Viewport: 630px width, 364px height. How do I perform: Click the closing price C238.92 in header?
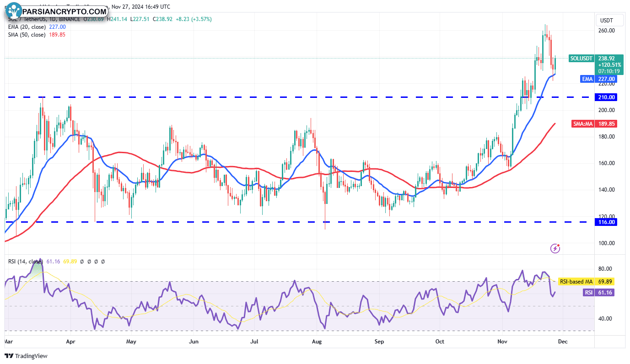[x=162, y=19]
